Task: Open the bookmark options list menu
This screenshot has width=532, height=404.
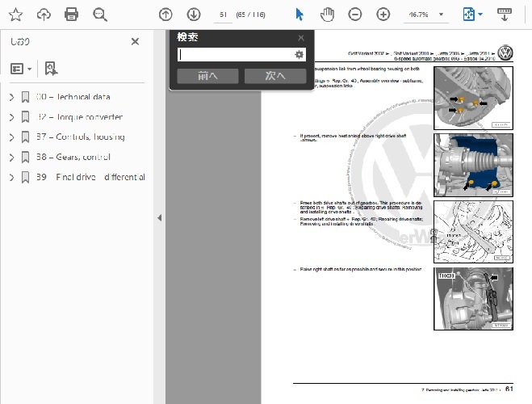Action: click(21, 69)
